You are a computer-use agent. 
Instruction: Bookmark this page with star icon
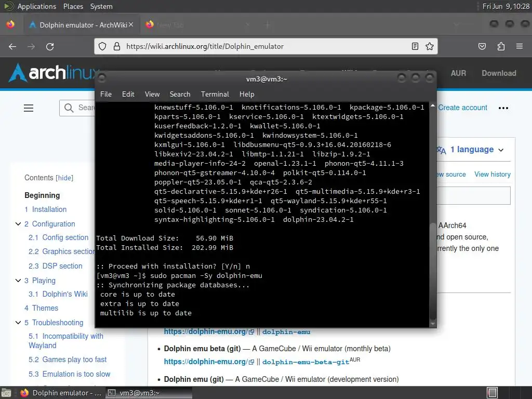click(430, 46)
